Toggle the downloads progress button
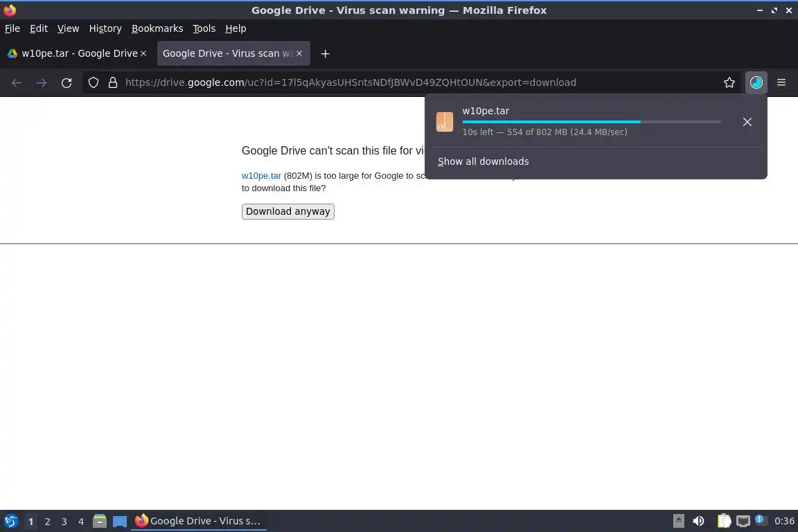 click(x=756, y=82)
